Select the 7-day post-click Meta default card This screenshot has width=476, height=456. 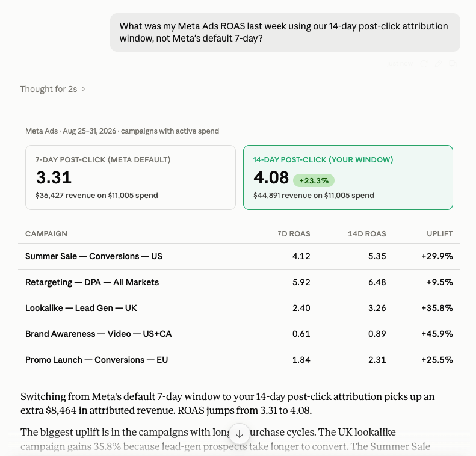131,177
